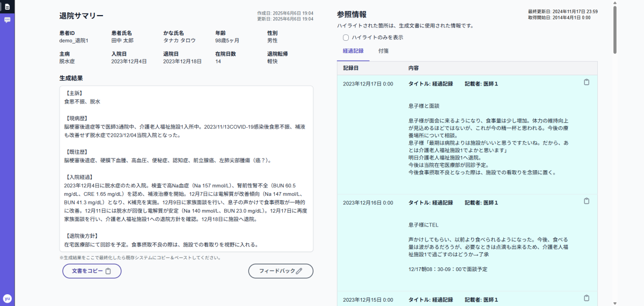644x306 pixels.
Task: Click the age value 98歳5ヶ月
Action: [x=227, y=40]
